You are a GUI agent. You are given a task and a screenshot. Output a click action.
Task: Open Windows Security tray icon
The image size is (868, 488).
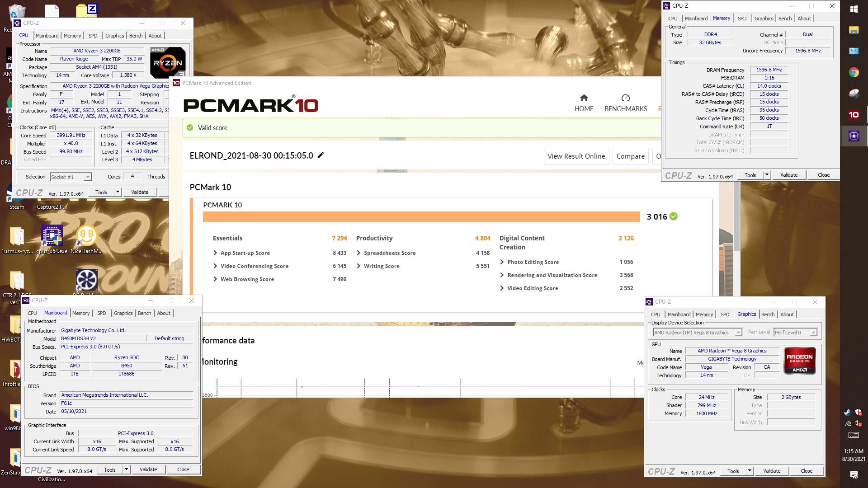point(859,412)
